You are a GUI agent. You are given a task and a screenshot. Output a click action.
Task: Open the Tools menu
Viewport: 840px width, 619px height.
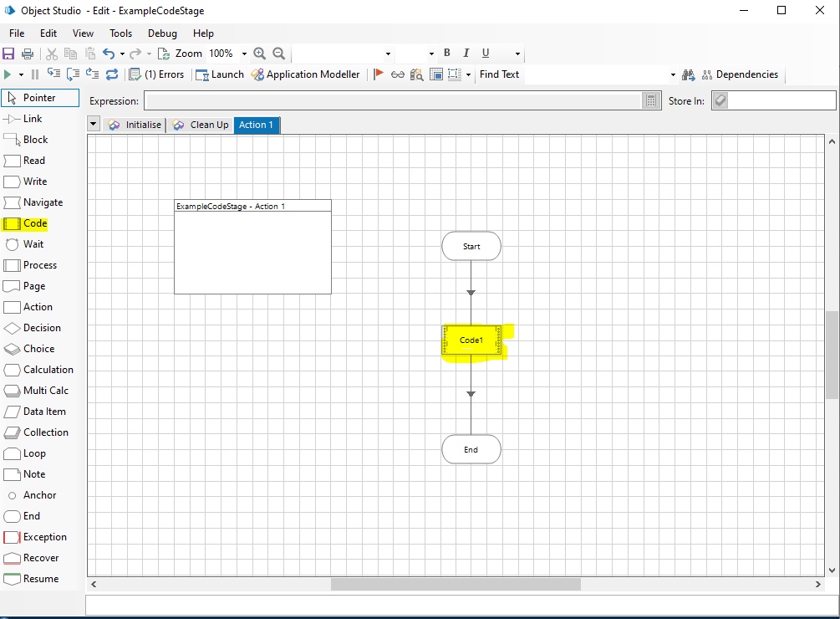click(x=120, y=33)
